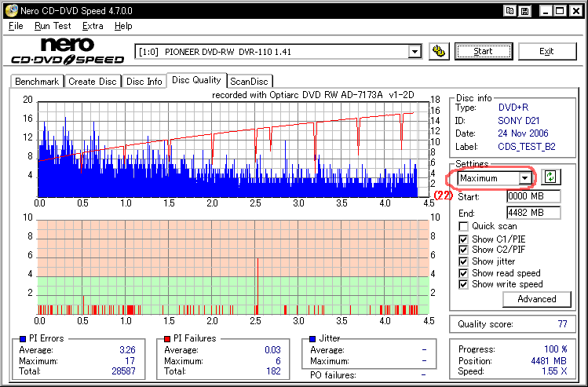Uncheck Show C1/PIE

click(463, 239)
